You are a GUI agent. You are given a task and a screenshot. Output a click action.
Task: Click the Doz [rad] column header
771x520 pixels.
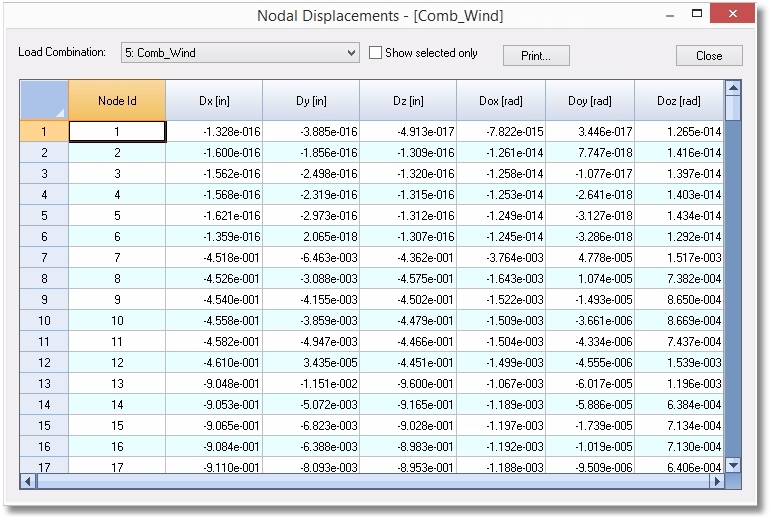point(679,100)
